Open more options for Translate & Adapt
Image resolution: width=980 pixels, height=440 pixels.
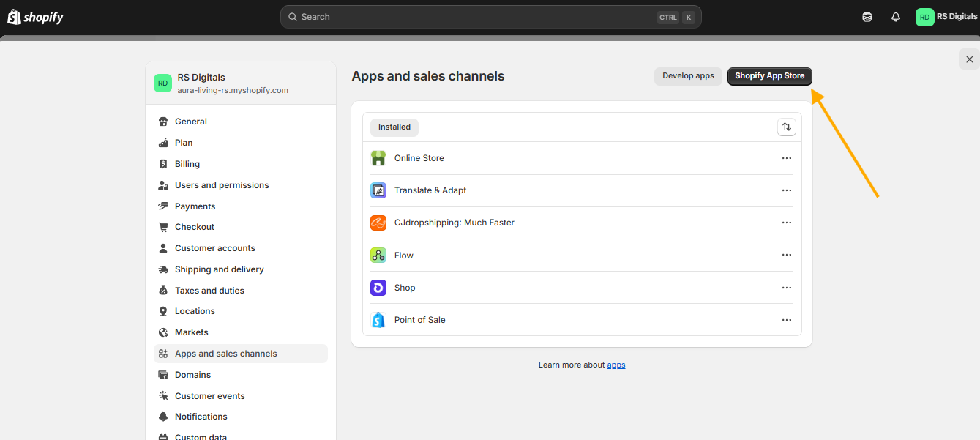(x=787, y=190)
